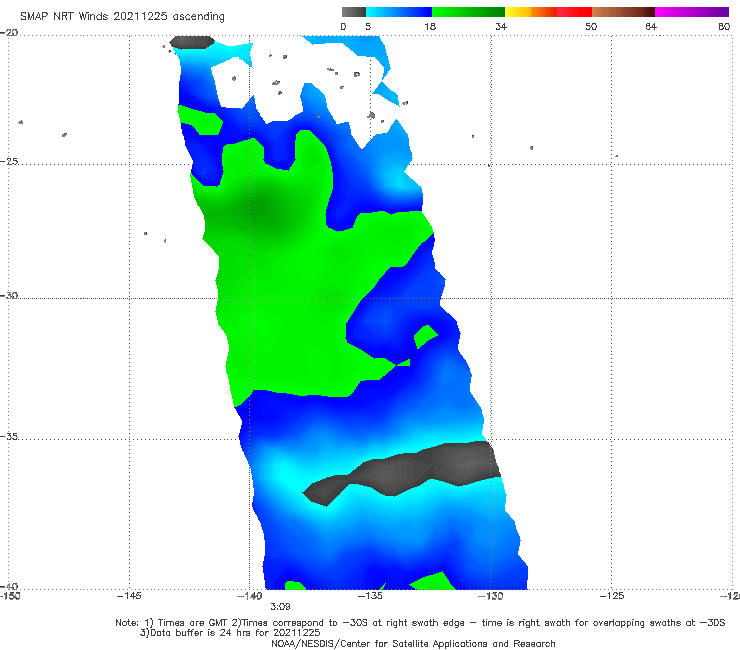
Task: Click the color bar label '18'
Action: 430,26
